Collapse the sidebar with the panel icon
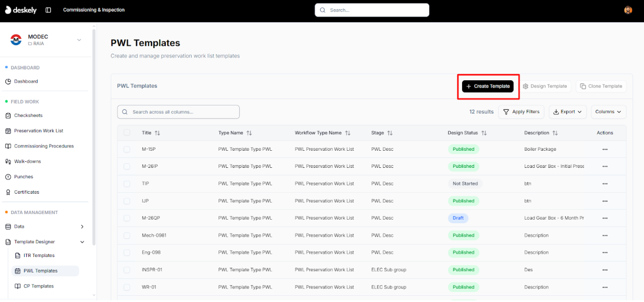Screen dimensions: 644x302 click(48, 10)
